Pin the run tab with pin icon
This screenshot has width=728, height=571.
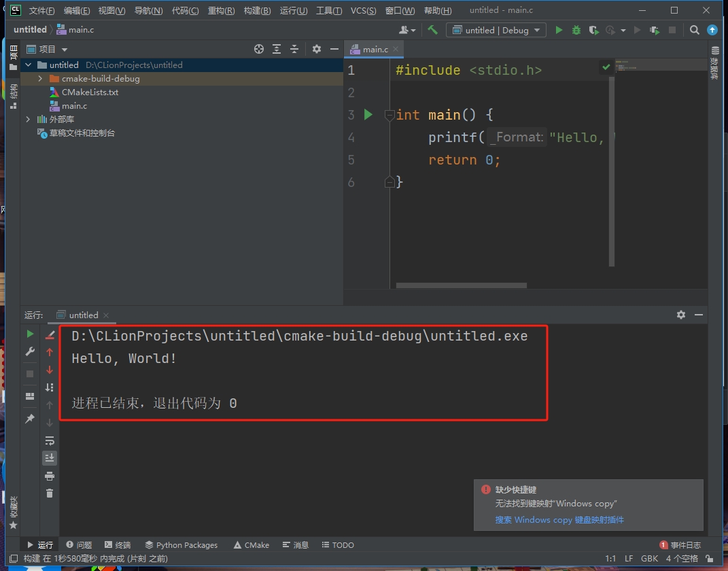pyautogui.click(x=30, y=419)
